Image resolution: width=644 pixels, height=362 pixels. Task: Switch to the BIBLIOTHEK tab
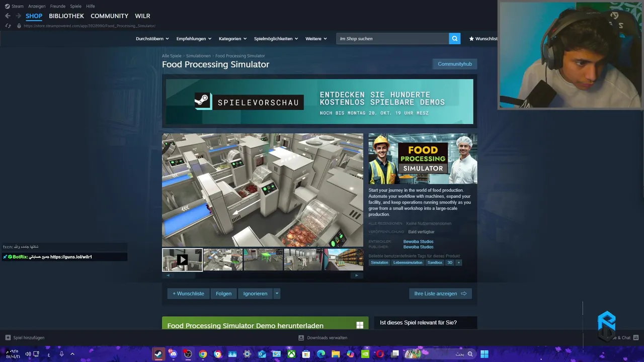coord(66,16)
